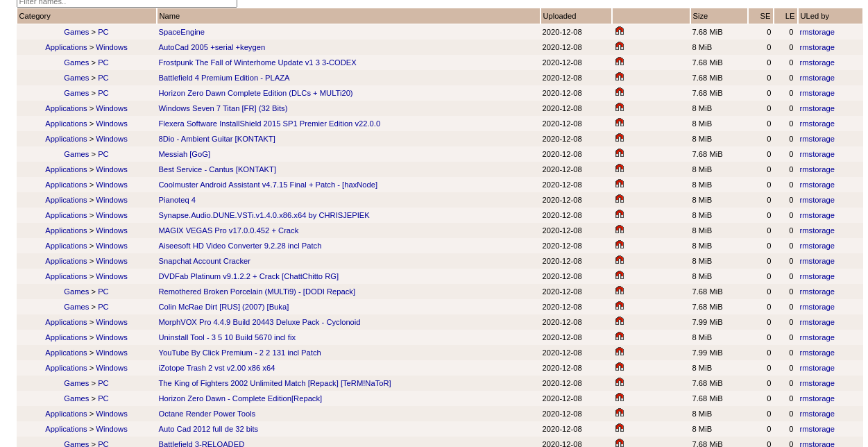Click magnet icon in Pianoteq 4 row
The height and width of the screenshot is (447, 868).
pyautogui.click(x=620, y=199)
